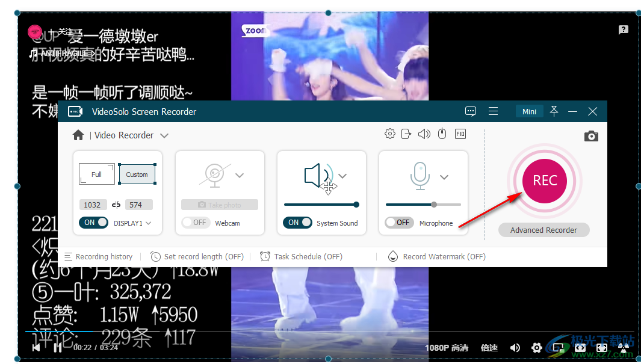Select Custom recording area

(x=137, y=174)
